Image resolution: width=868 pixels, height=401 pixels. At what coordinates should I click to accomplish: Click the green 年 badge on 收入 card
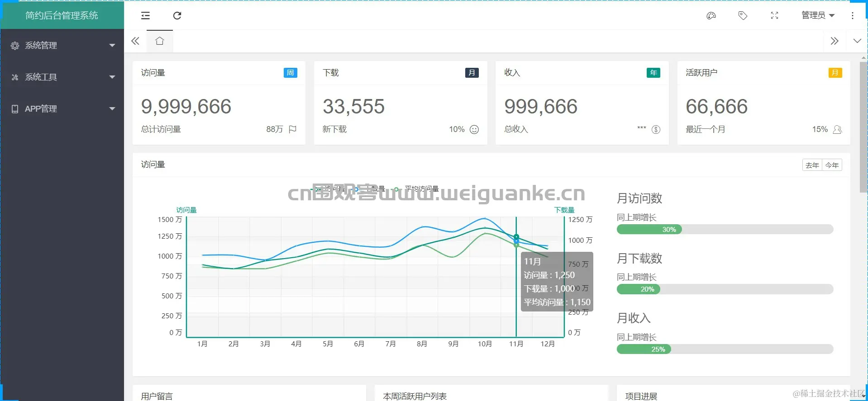tap(653, 73)
